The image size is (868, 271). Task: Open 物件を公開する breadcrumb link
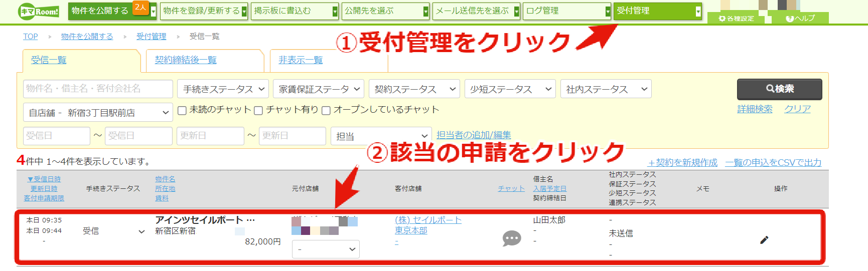pyautogui.click(x=87, y=37)
